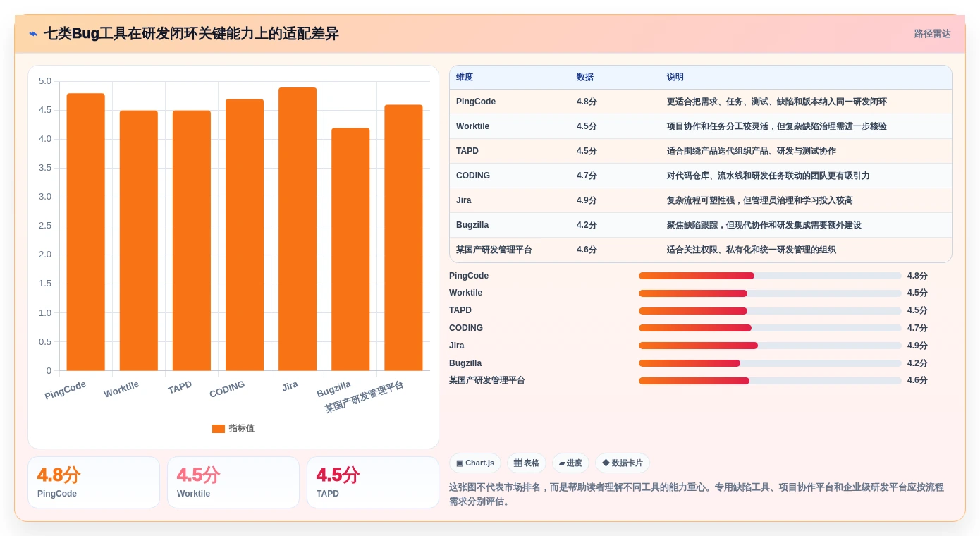This screenshot has width=980, height=536.
Task: Select the 进度 tag chip
Action: [x=570, y=463]
